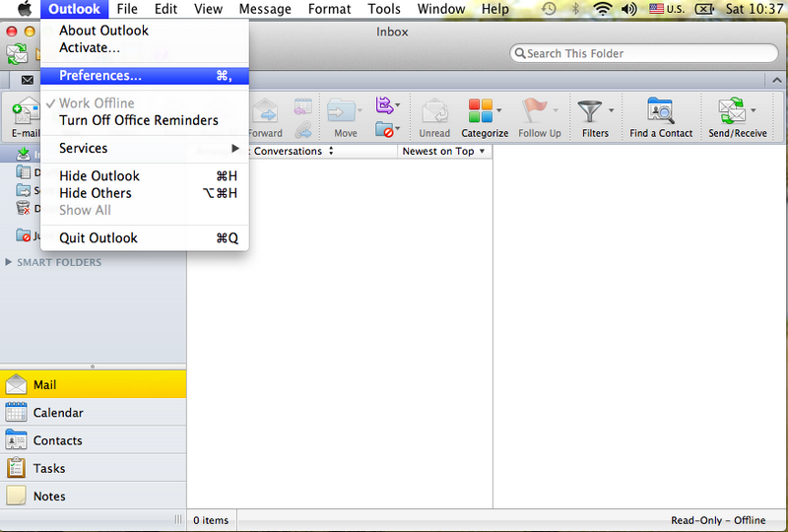This screenshot has width=788, height=532.
Task: Toggle Work Offline menu item
Action: tap(144, 103)
